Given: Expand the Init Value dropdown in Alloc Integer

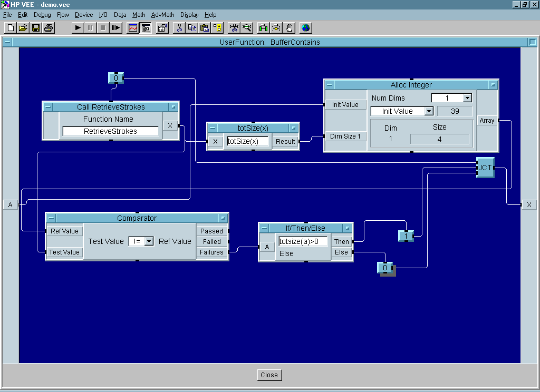Looking at the screenshot, I should point(428,111).
